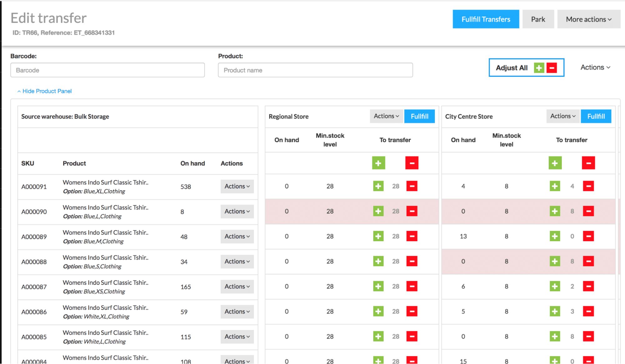Image resolution: width=625 pixels, height=364 pixels.
Task: Decrease City Centre transfer for SKU A000086
Action: tap(588, 311)
